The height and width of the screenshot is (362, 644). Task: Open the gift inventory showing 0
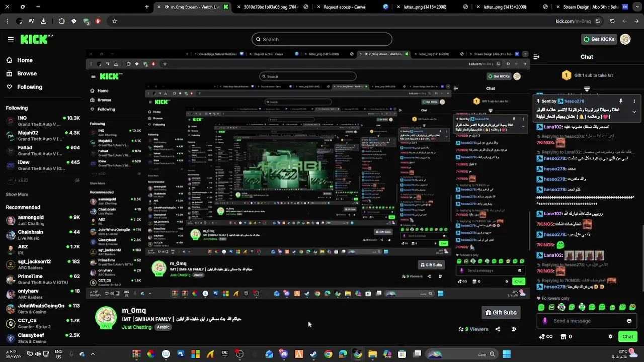567,337
